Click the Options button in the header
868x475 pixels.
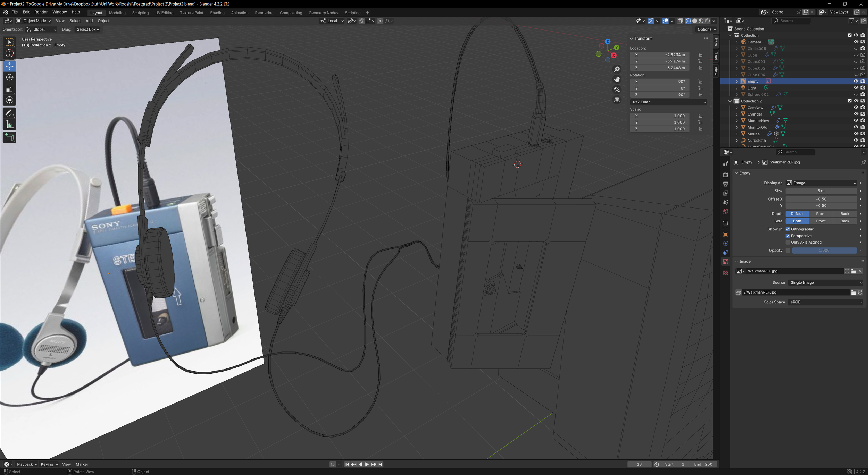705,29
